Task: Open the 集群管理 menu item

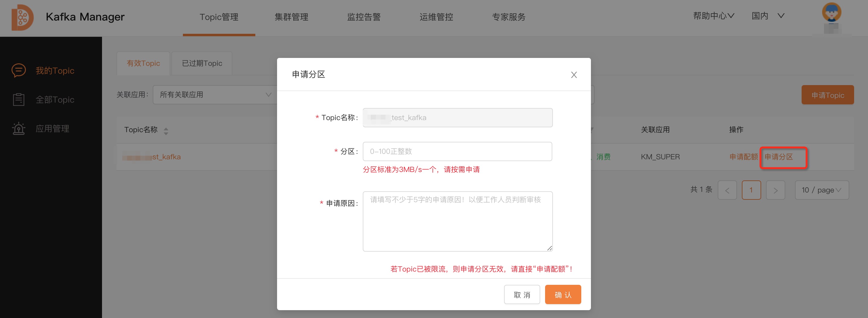Action: (291, 17)
